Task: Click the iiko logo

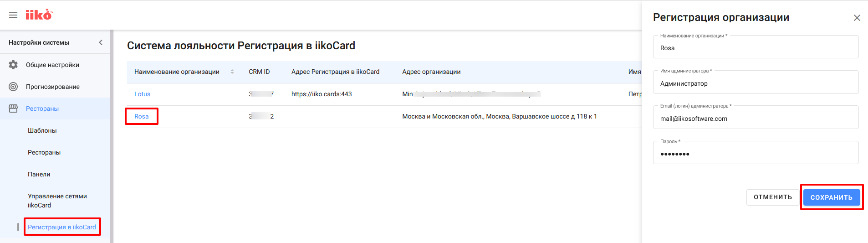Action: tap(39, 15)
